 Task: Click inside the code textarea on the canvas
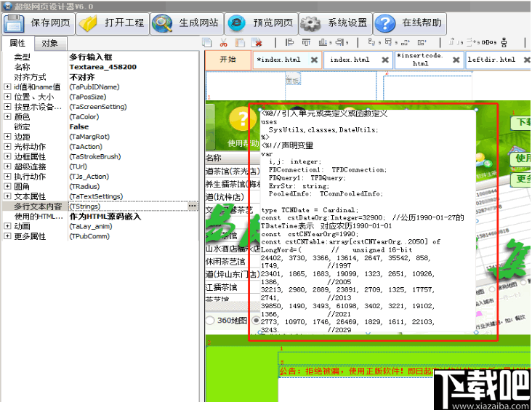click(x=368, y=220)
